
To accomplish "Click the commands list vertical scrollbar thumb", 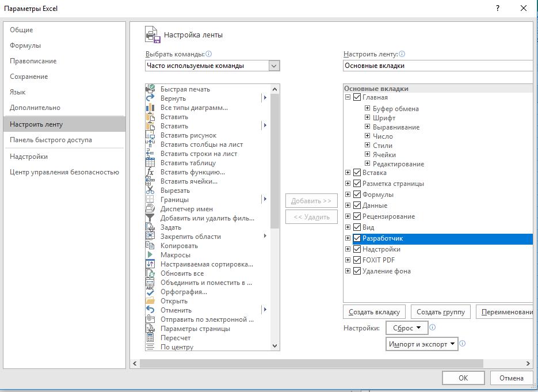I will tap(274, 161).
